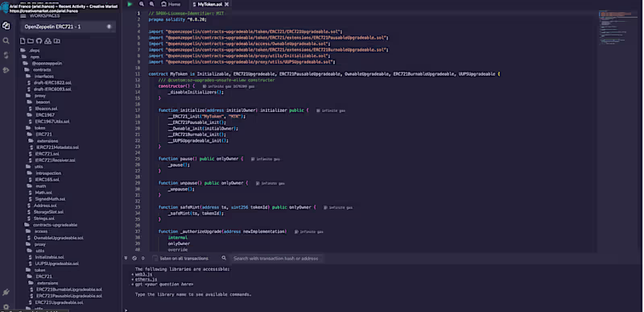Open IBeacon.sol file
The width and height of the screenshot is (644, 312).
46,109
